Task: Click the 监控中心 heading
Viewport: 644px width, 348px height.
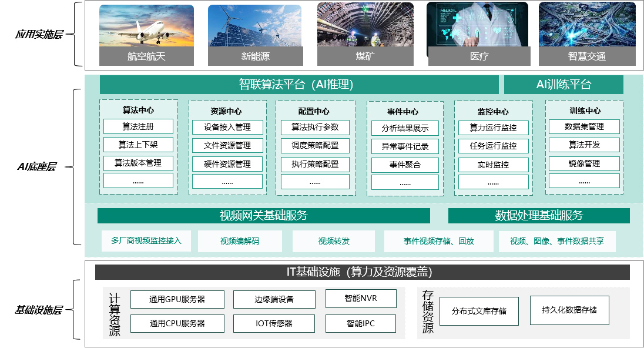Action: click(x=493, y=112)
